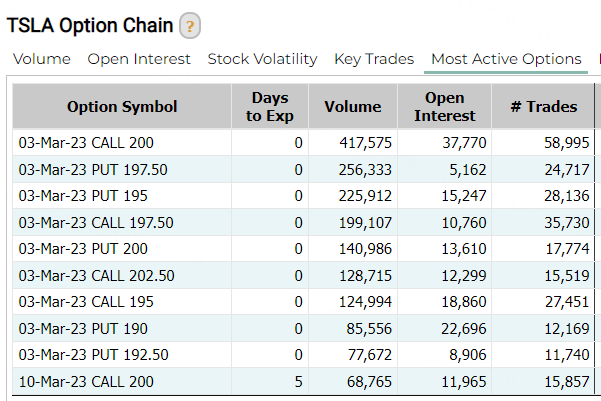601x401 pixels.
Task: Click the help question mark icon
Action: [190, 26]
